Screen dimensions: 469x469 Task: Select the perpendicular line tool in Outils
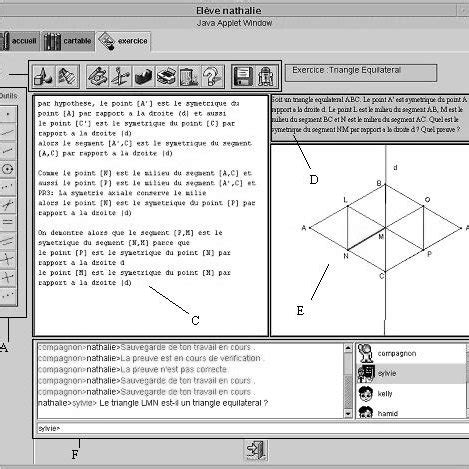(x=8, y=259)
